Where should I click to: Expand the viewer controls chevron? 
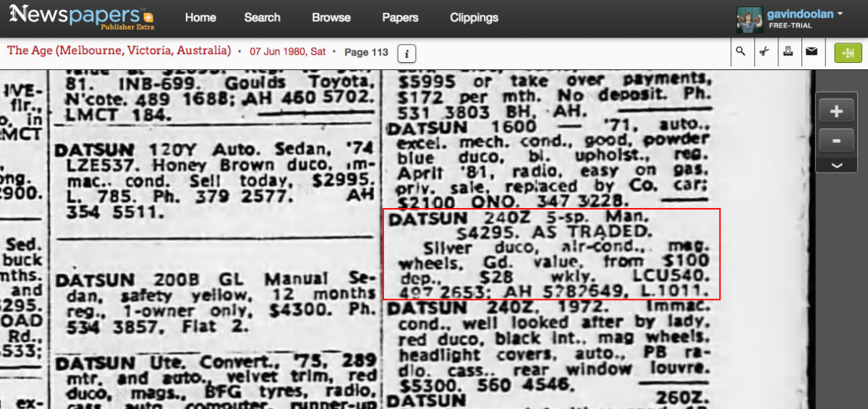(x=837, y=165)
